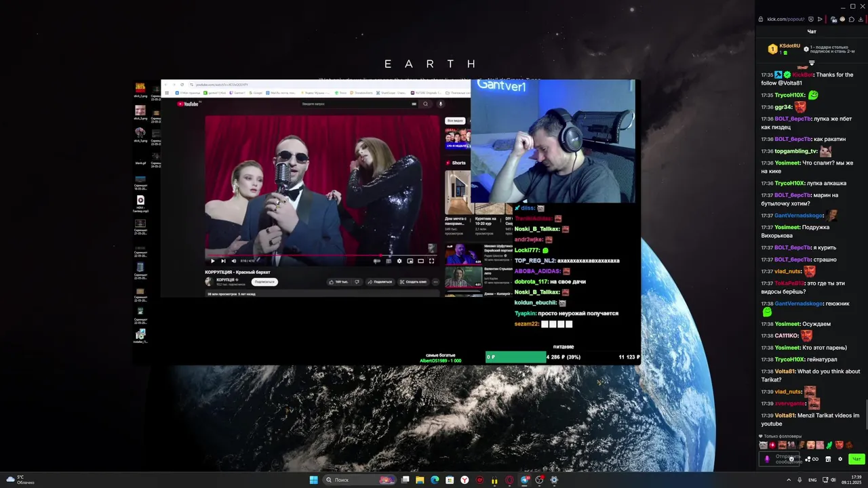868x488 pixels.
Task: Open File Explorer from the taskbar
Action: pyautogui.click(x=420, y=480)
